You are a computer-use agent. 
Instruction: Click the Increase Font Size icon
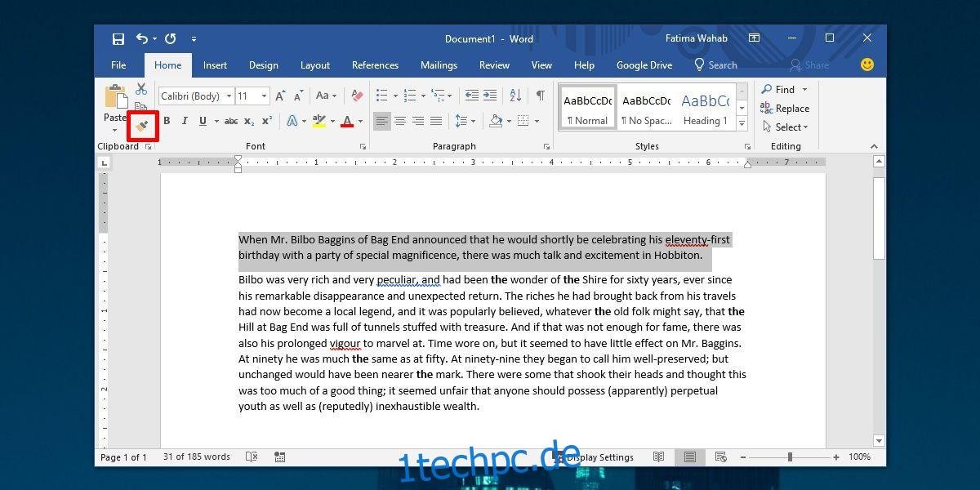coord(282,96)
